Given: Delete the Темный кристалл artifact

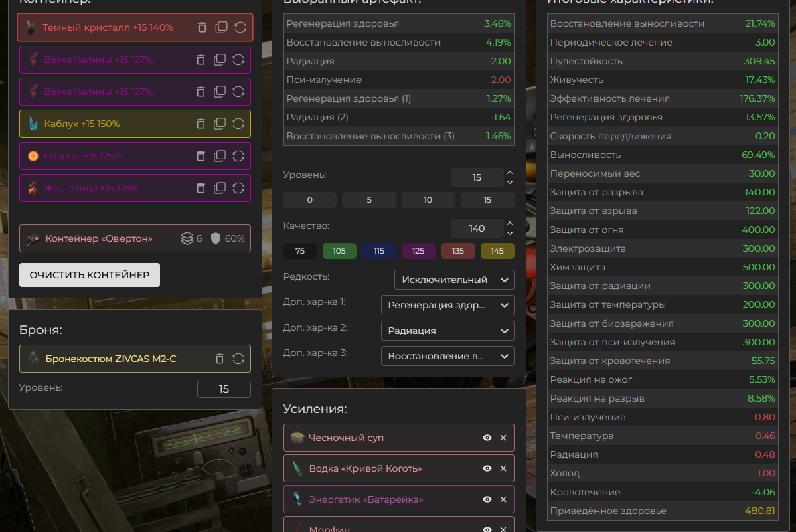Looking at the screenshot, I should [x=202, y=27].
